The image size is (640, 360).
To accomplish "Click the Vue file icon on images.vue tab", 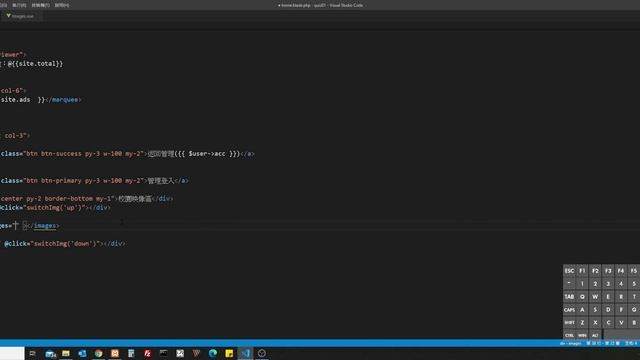I will click(8, 16).
